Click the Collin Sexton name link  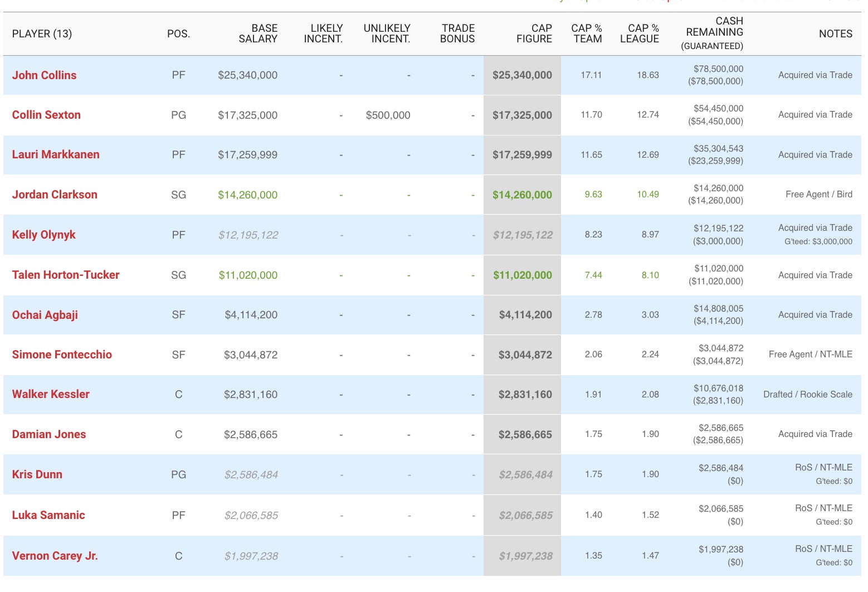click(x=46, y=115)
